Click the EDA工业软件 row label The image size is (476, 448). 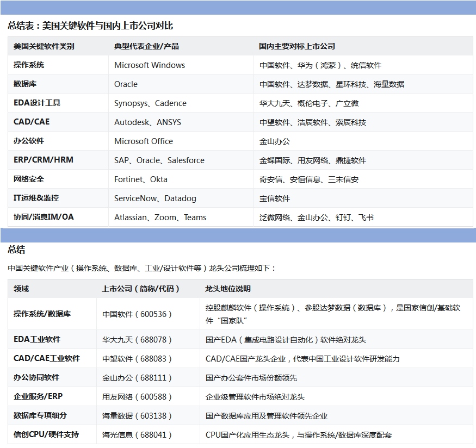coord(37,339)
